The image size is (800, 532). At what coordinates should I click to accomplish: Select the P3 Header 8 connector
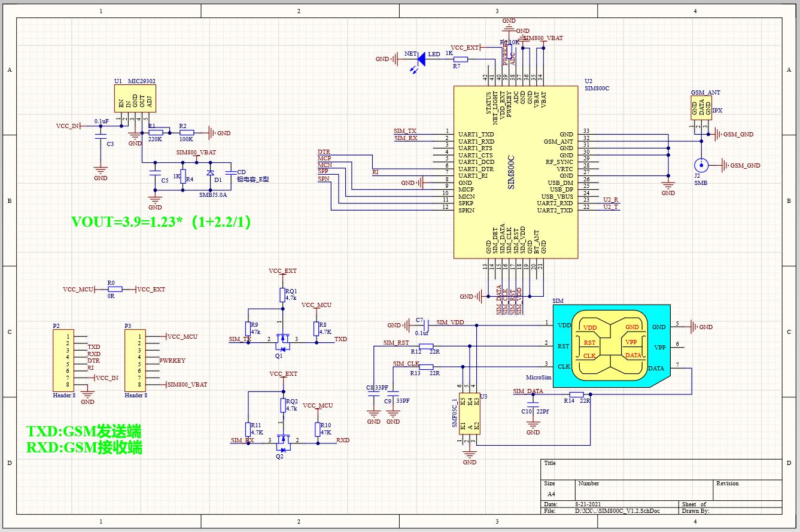coord(136,361)
